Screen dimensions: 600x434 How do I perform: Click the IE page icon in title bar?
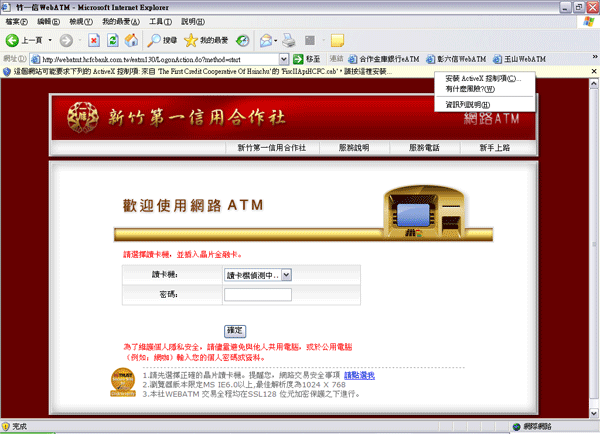(6, 7)
